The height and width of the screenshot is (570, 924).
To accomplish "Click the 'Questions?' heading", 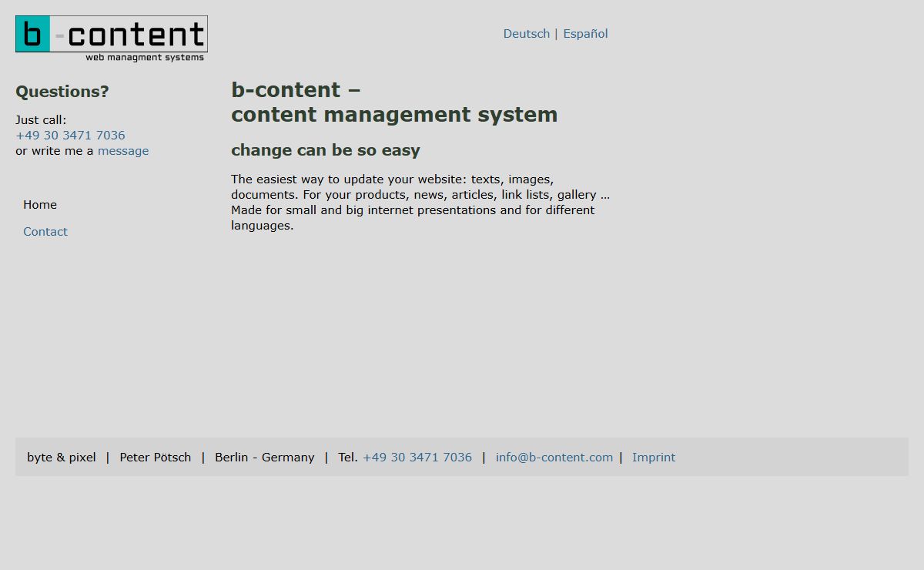I will click(x=62, y=92).
